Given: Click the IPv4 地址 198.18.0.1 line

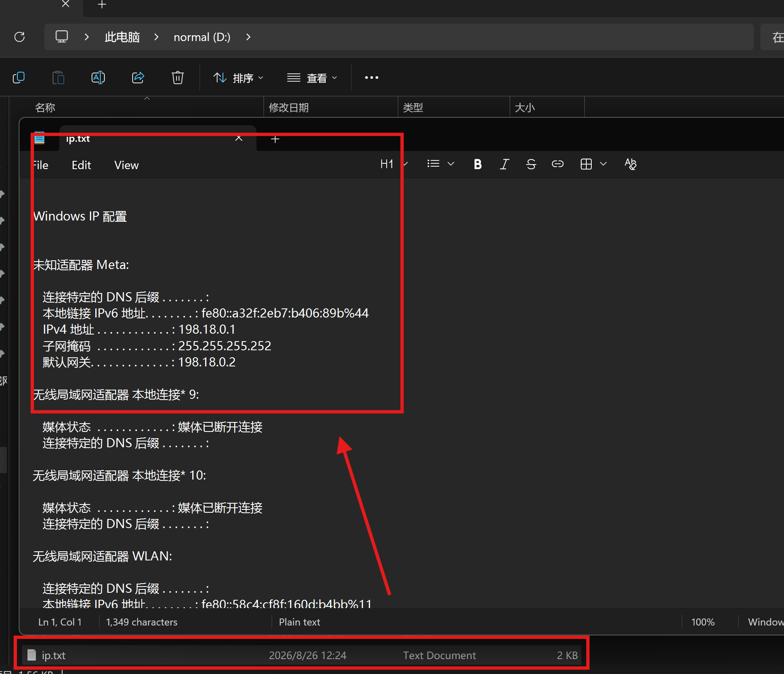Looking at the screenshot, I should point(139,330).
